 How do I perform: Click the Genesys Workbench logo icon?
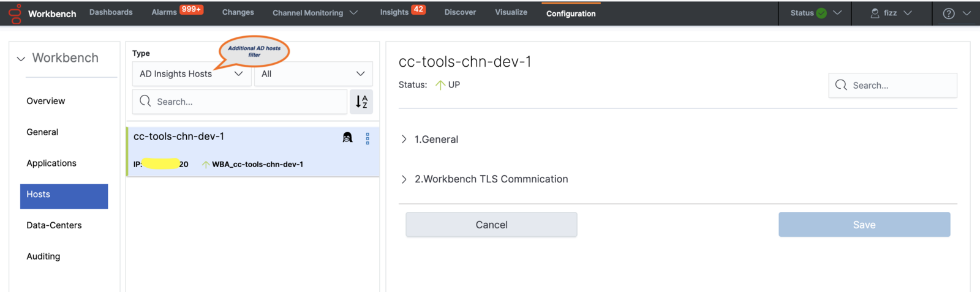click(x=15, y=13)
